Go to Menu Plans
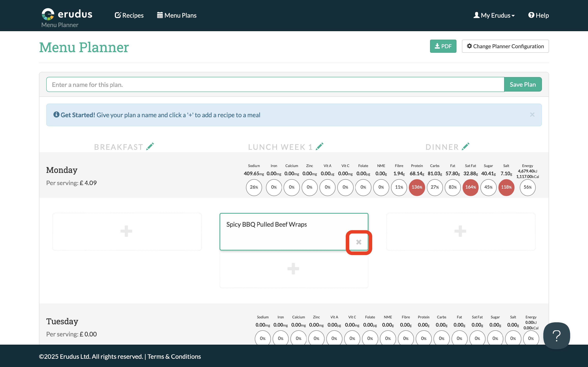 pyautogui.click(x=177, y=15)
